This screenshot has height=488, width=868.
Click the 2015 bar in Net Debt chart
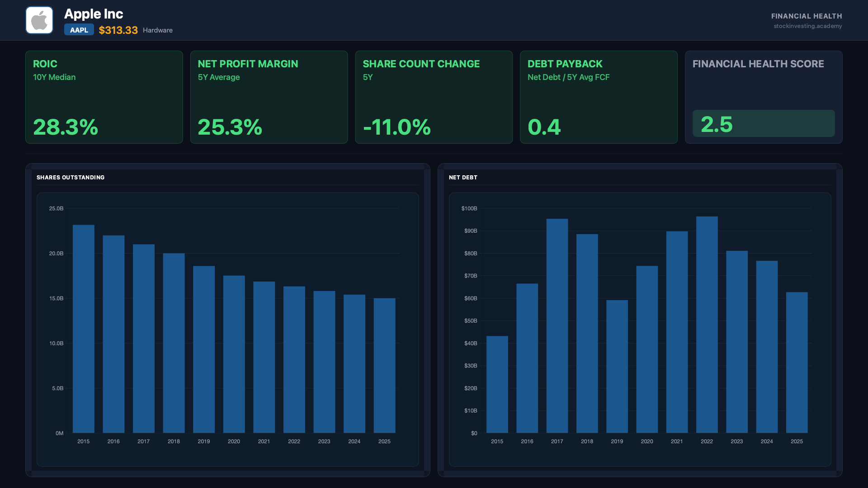point(497,385)
